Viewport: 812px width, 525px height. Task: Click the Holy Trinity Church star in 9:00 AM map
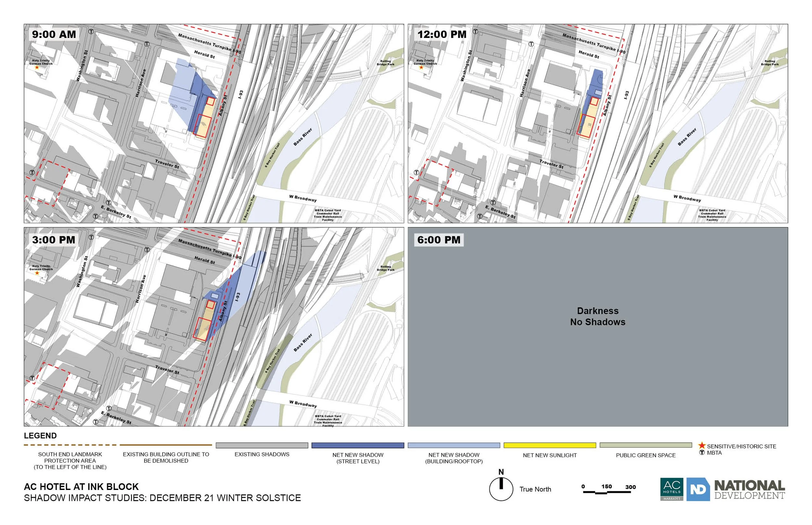(x=37, y=67)
